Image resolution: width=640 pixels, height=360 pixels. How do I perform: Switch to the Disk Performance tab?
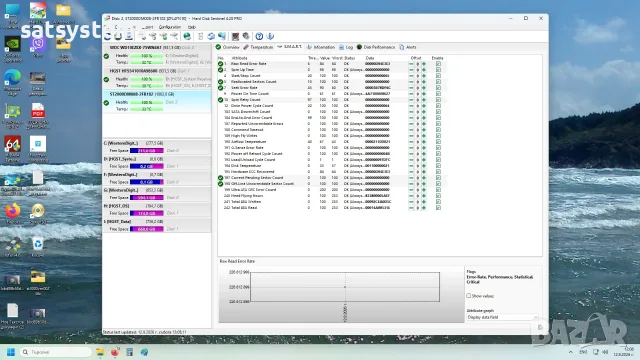tap(376, 47)
